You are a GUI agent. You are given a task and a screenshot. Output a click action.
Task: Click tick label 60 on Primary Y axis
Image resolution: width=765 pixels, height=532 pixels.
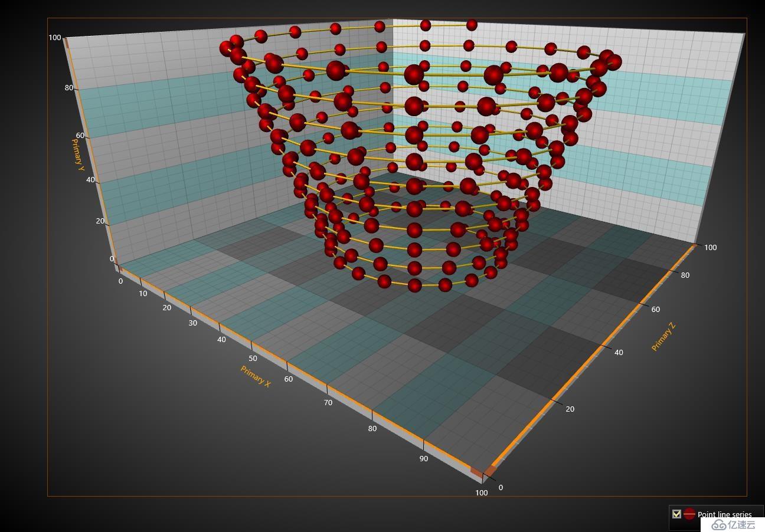coord(80,135)
